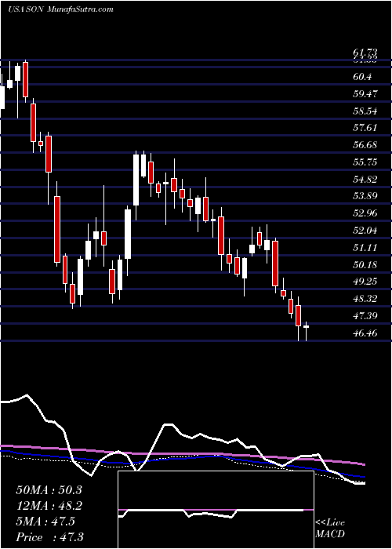Viewport: 392px width, 549px height.
Task: Click the 58.54 price axis label
Action: 365,111
